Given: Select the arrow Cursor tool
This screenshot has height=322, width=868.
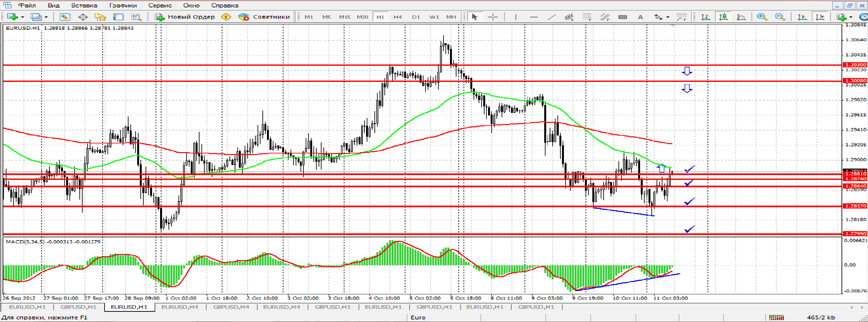Looking at the screenshot, I should [x=475, y=17].
